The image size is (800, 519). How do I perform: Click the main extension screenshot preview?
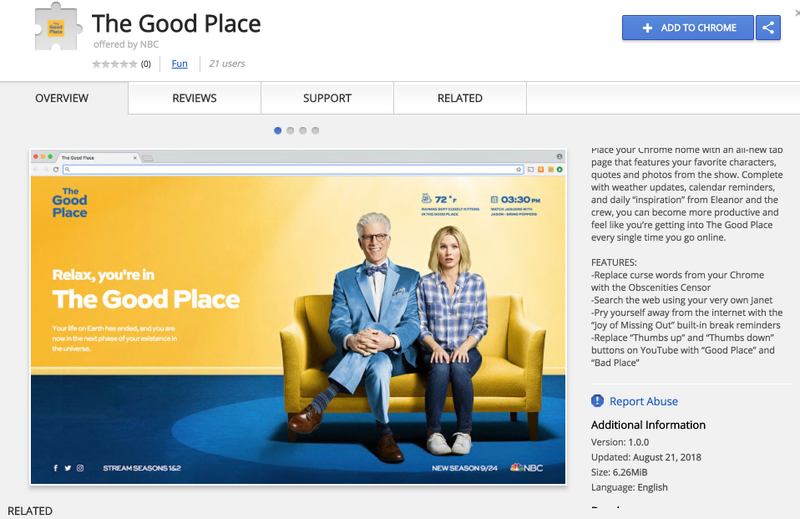tap(298, 316)
